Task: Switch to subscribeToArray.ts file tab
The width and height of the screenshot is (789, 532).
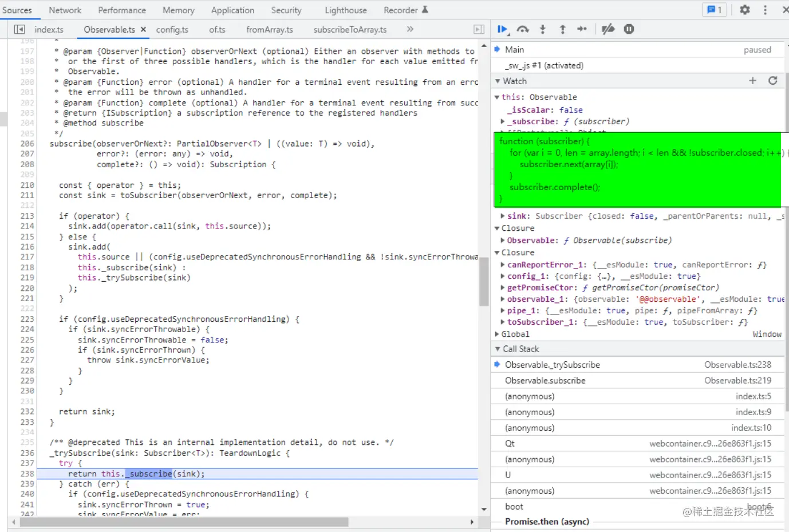Action: tap(350, 29)
